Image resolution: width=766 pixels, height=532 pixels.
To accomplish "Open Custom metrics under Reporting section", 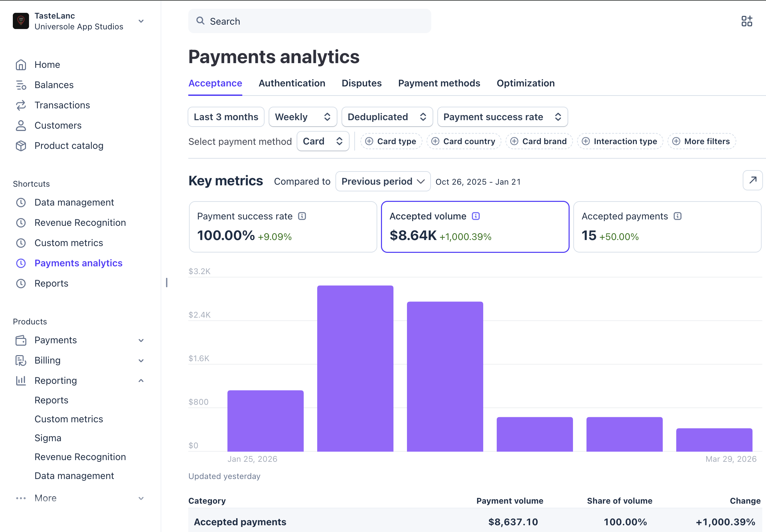I will [69, 419].
